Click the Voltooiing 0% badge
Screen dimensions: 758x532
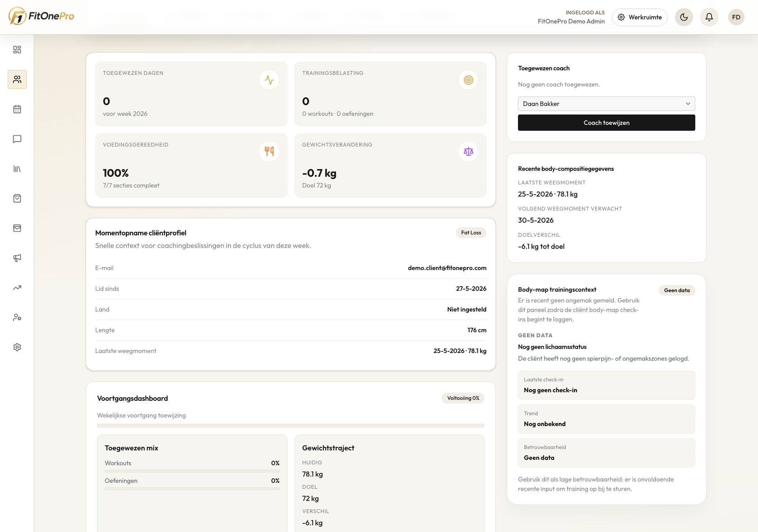463,398
